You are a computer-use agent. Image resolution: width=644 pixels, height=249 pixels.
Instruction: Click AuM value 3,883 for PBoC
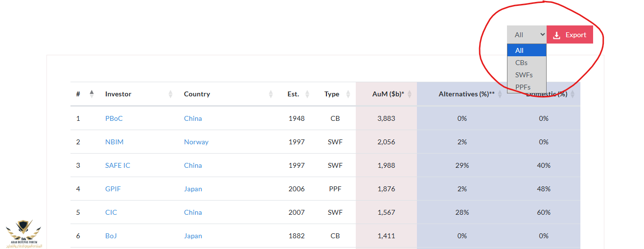[x=387, y=118]
